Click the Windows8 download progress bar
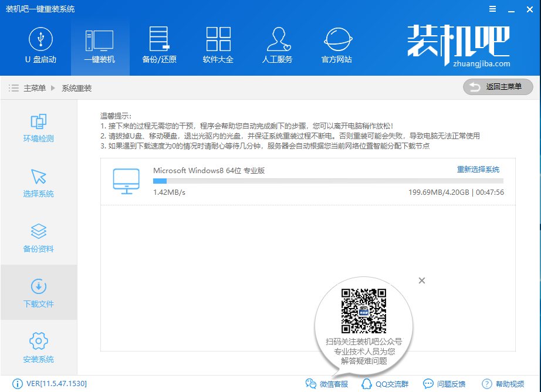Viewport: 541px width, 392px height. point(327,181)
